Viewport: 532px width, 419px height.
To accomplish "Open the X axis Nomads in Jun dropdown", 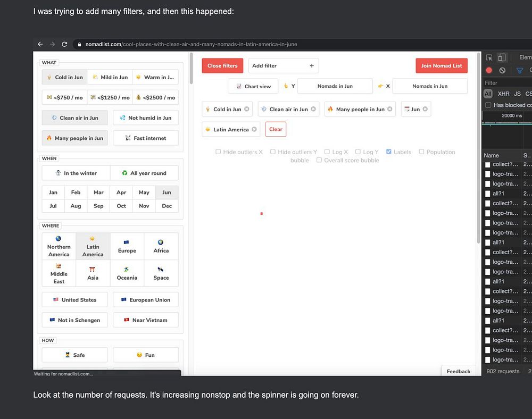I will pos(430,86).
